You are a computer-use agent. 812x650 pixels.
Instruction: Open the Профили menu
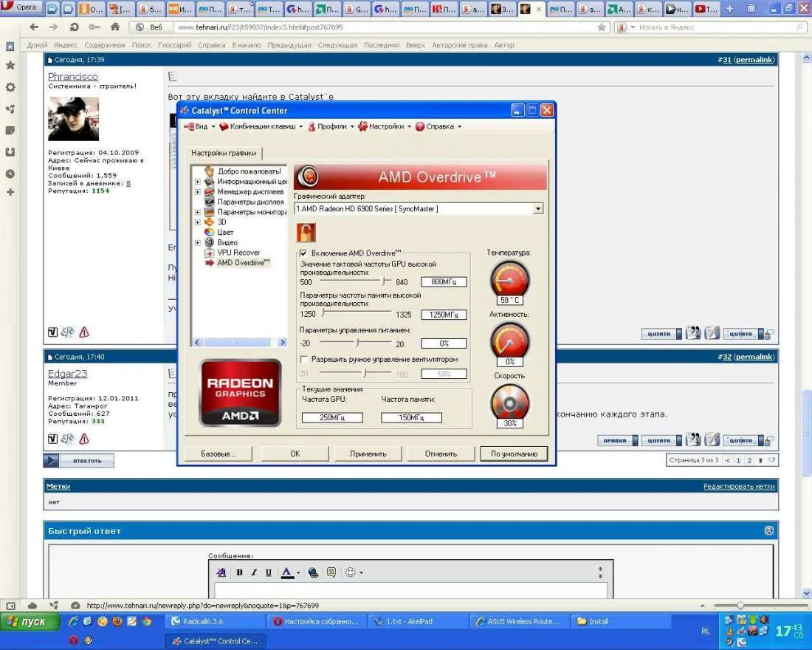331,126
